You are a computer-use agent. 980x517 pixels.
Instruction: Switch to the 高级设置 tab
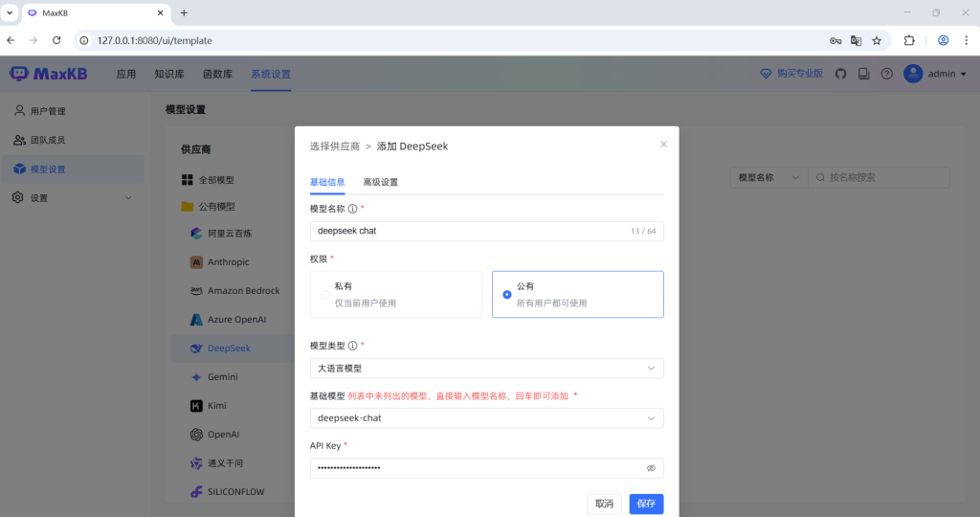380,182
